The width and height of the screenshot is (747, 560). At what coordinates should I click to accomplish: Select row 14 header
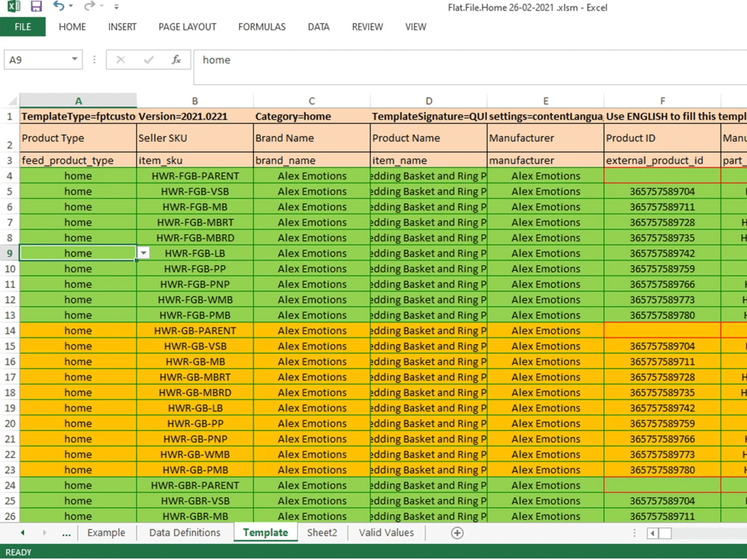(x=10, y=331)
